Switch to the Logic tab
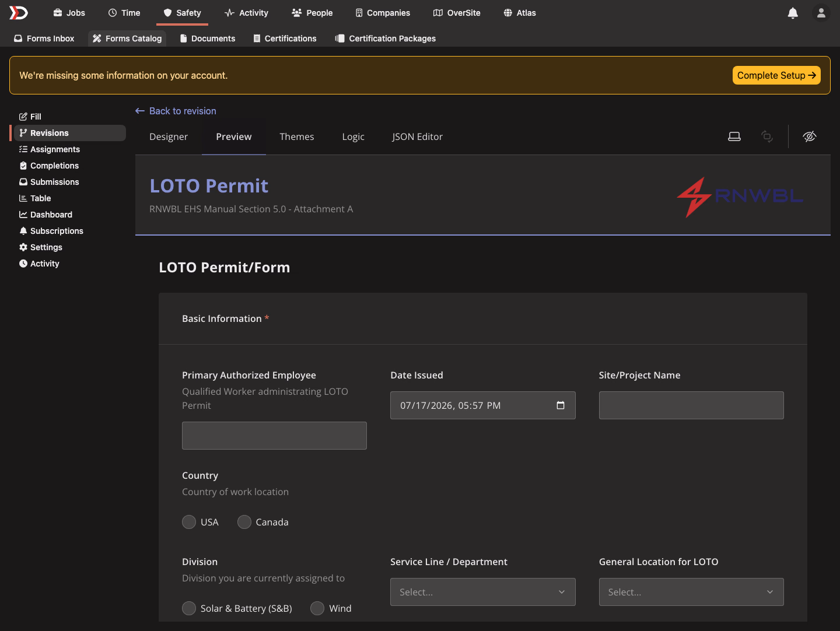The image size is (840, 631). (353, 136)
